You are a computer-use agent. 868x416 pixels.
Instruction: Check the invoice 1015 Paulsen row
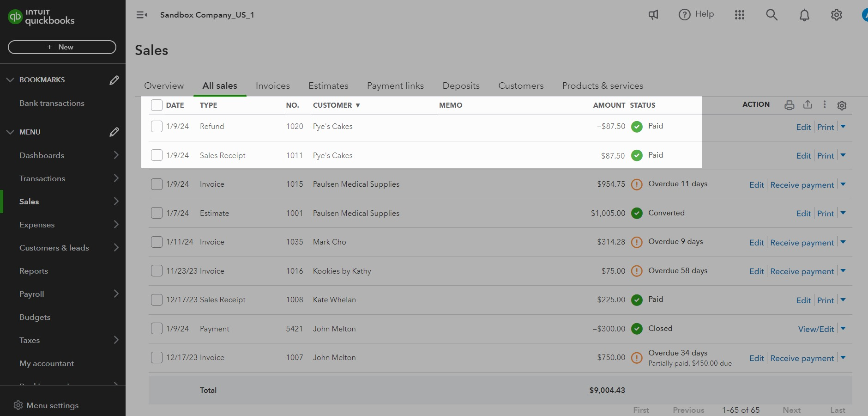(157, 184)
